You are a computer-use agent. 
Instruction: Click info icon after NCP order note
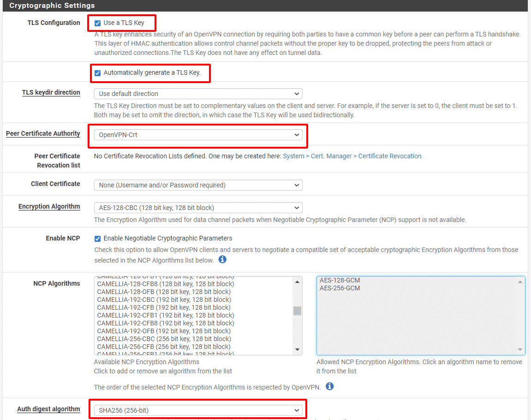pos(329,386)
